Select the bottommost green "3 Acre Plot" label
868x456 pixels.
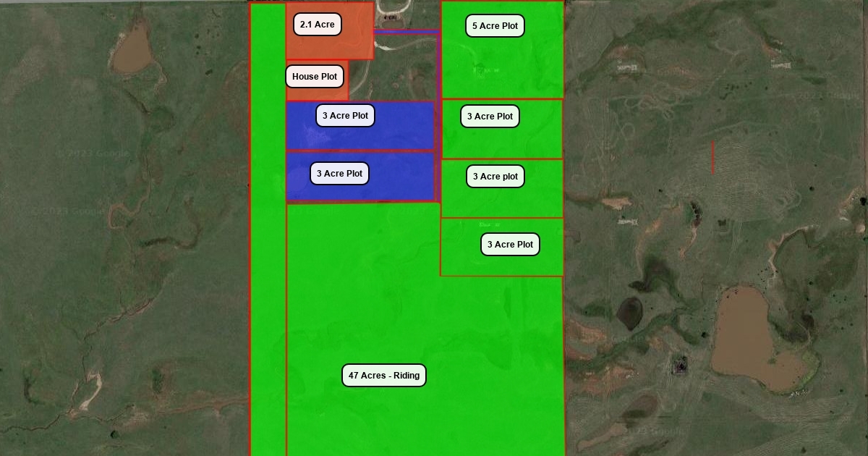[x=510, y=245]
